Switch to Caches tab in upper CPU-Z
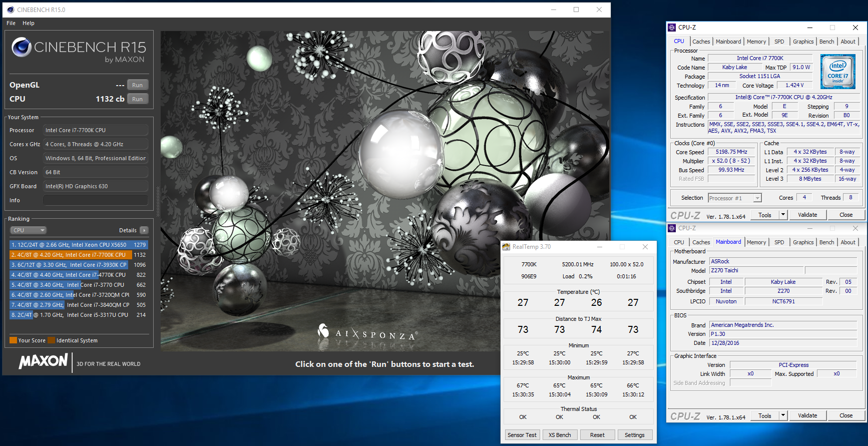 pos(701,42)
